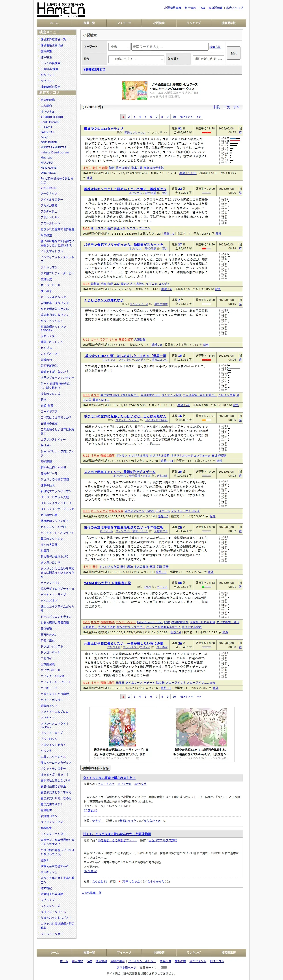
Task: Open the ホーム tab in top navigation
Action: [54, 23]
